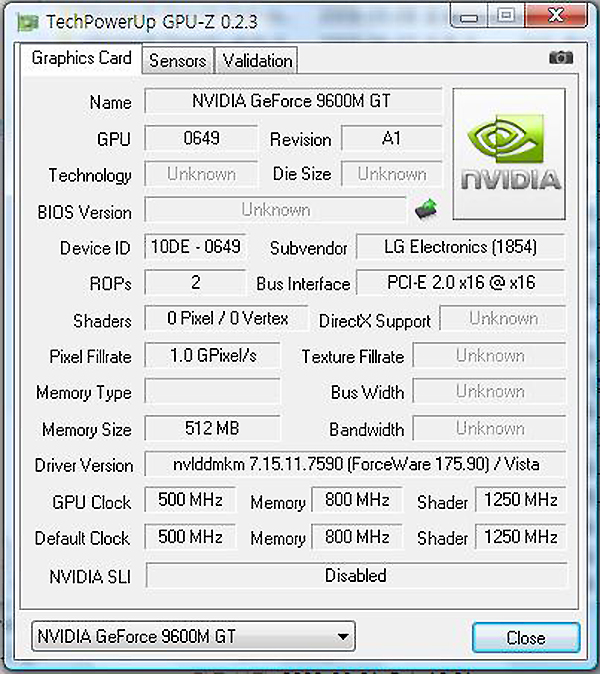Click the "Texture Fillrate" label
Viewport: 600px width, 674px height.
tap(352, 357)
